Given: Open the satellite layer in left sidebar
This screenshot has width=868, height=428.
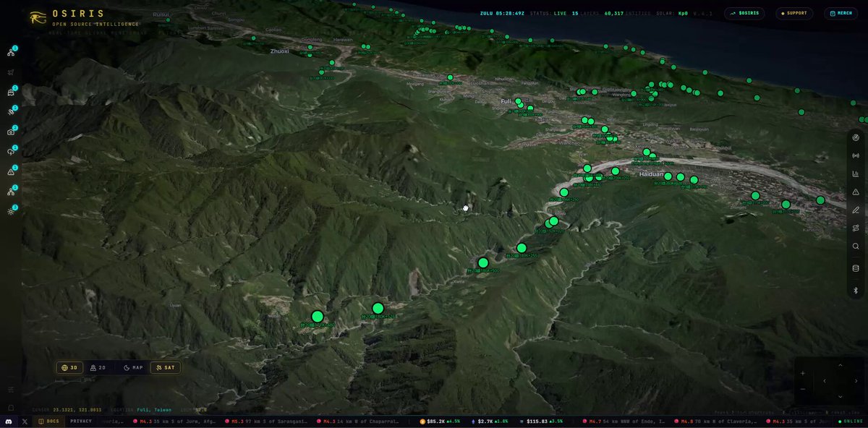Looking at the screenshot, I should pos(11,112).
